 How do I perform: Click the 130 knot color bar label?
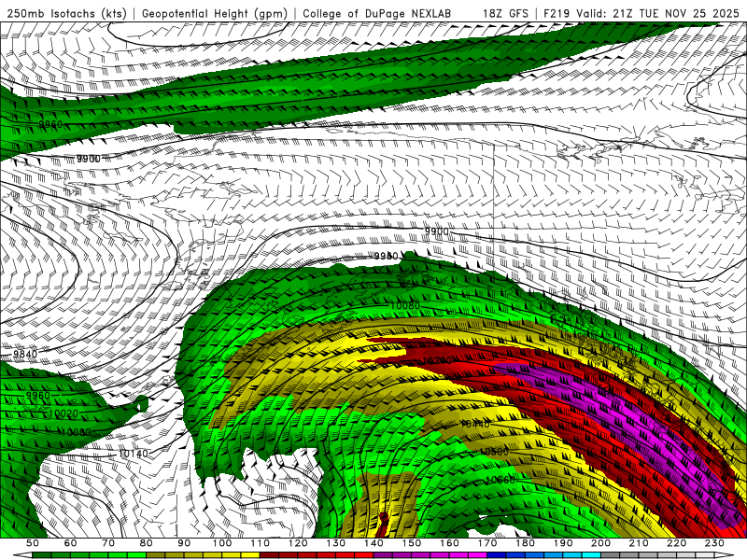(336, 543)
